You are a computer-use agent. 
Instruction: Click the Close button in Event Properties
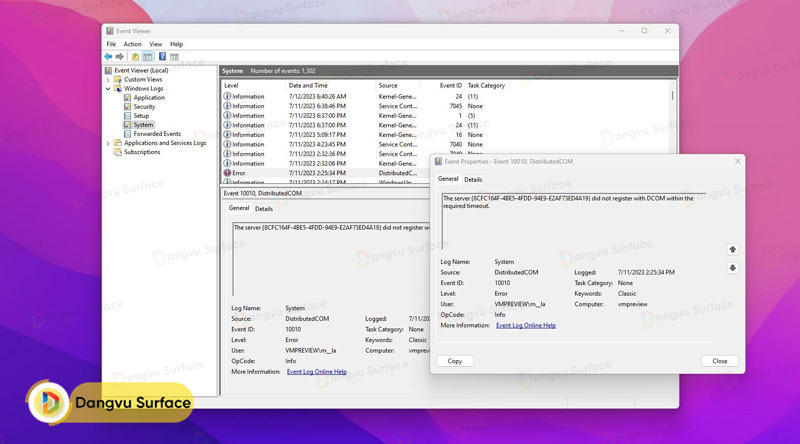click(x=720, y=361)
